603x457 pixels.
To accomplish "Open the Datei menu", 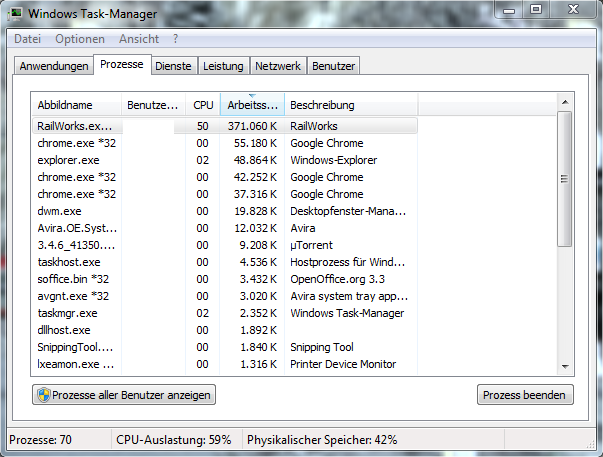I will [28, 39].
